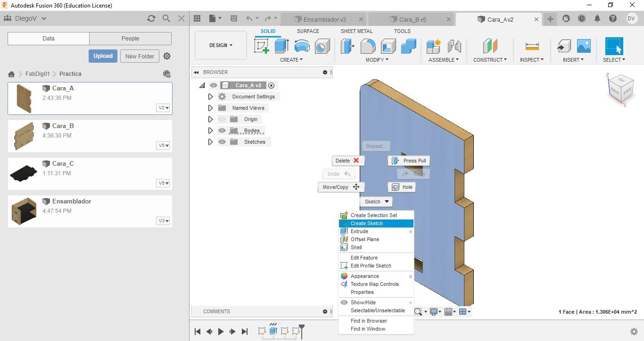Switch to the TOOLS tab
The image size is (644, 341).
tap(402, 31)
